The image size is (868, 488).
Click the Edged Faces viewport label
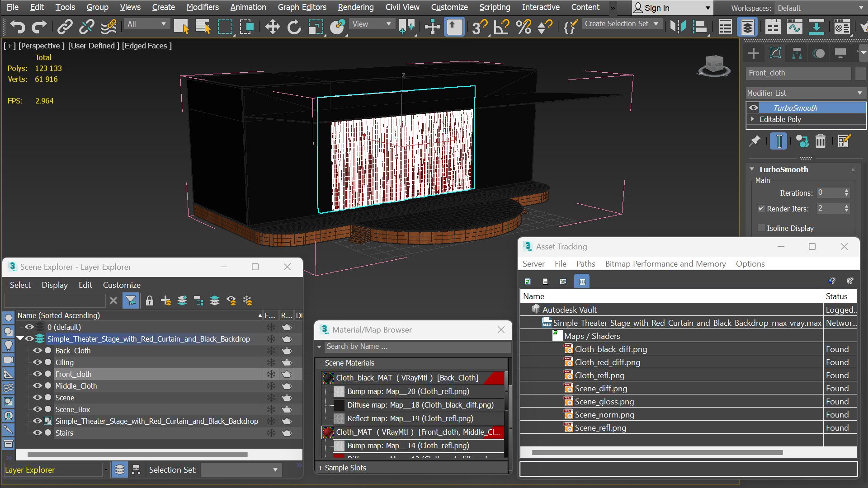(147, 46)
